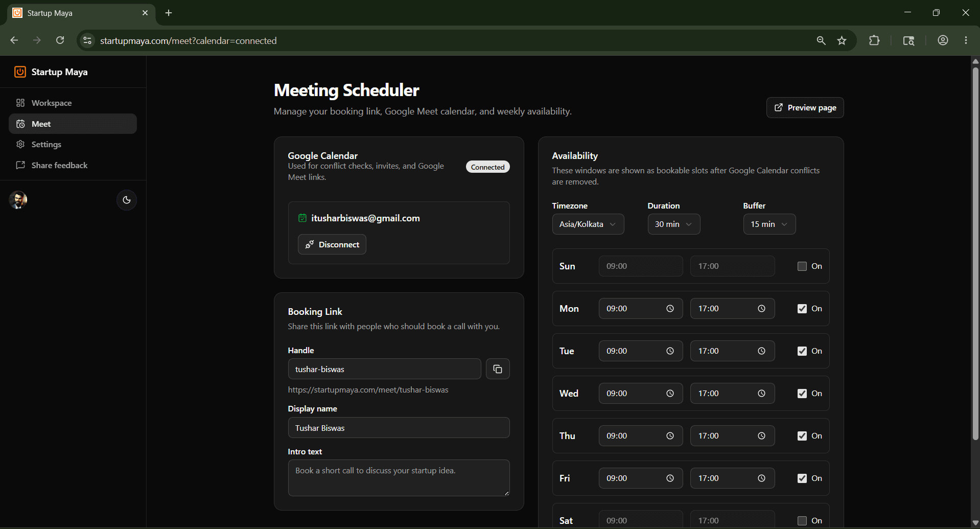The image size is (980, 529).
Task: Open Tuesday start time clock picker
Action: (x=670, y=351)
